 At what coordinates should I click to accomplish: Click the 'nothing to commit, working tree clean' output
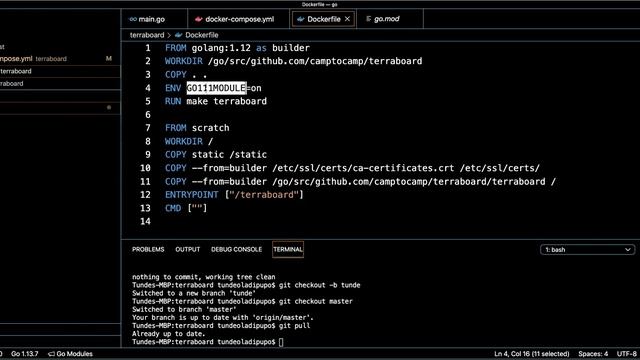pyautogui.click(x=203, y=277)
